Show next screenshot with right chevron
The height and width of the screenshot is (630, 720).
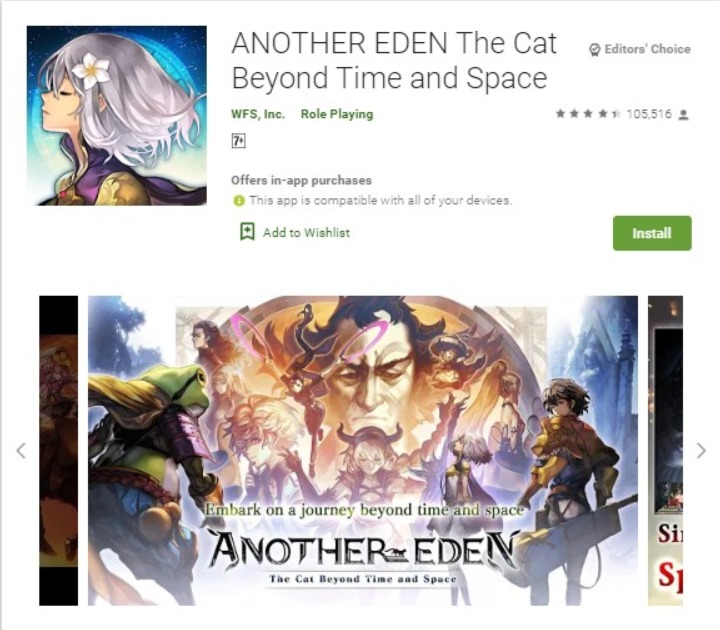(x=701, y=450)
